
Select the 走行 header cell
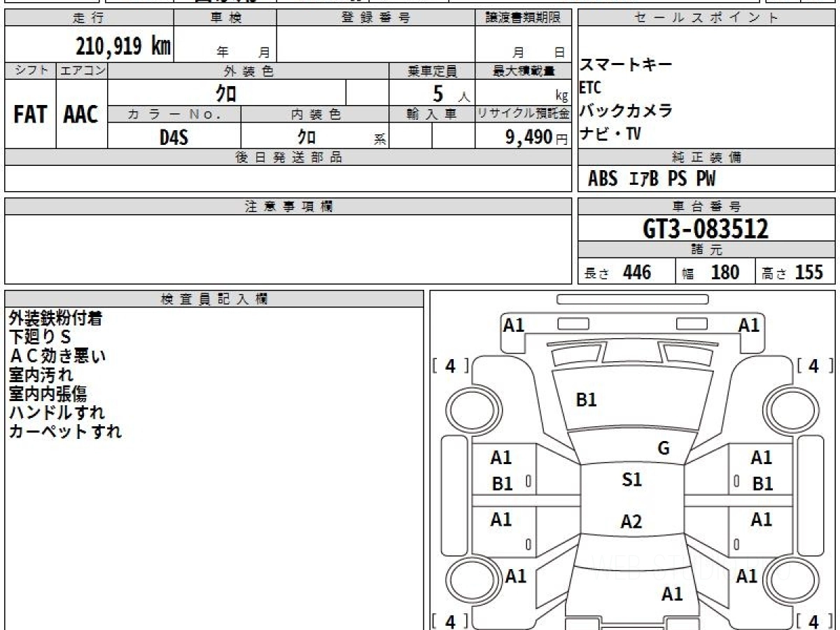click(x=89, y=18)
